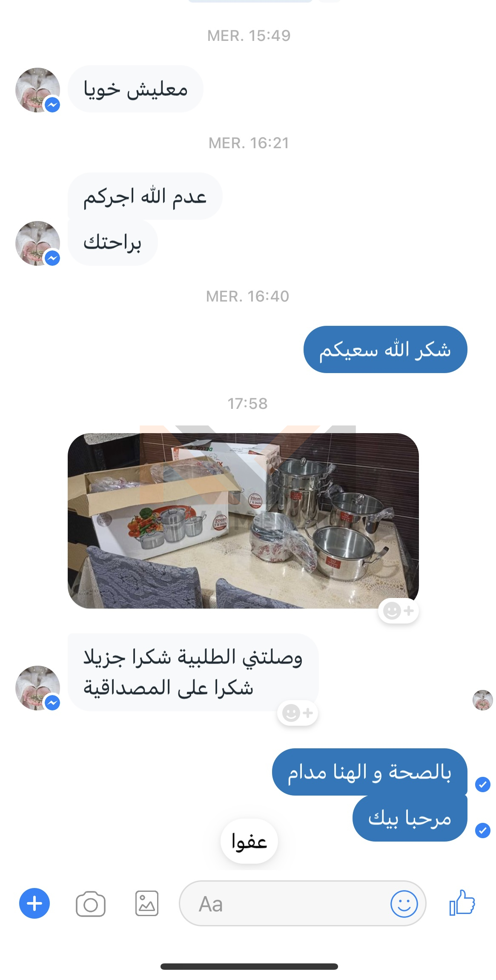Image resolution: width=496 pixels, height=980 pixels.
Task: Open the camera icon to take a photo
Action: tap(91, 904)
